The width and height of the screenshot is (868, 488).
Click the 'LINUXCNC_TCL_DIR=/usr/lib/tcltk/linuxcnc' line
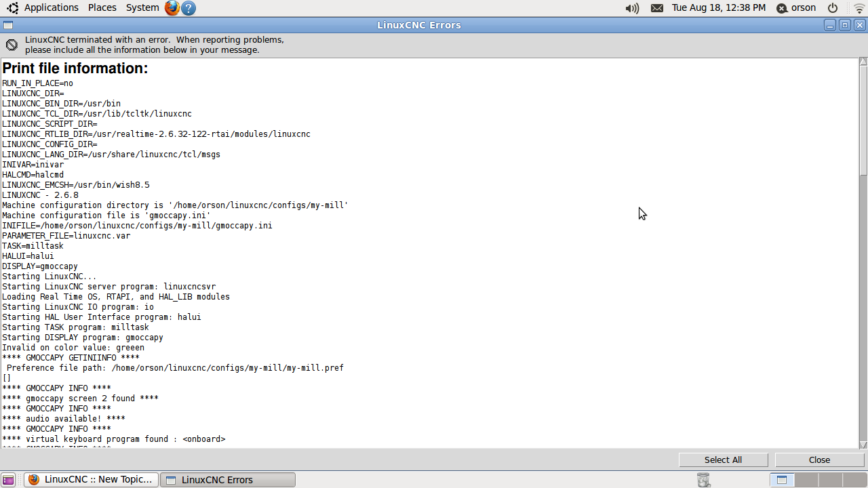[x=97, y=114]
